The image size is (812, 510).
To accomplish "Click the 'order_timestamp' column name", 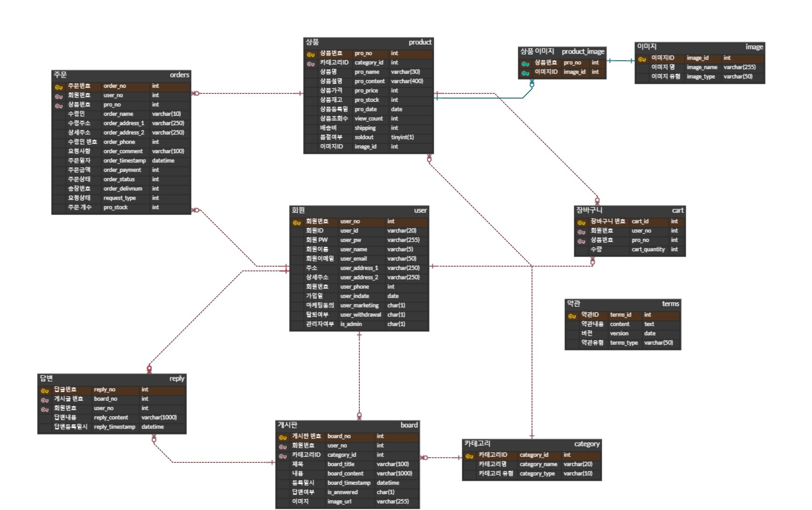I will [x=125, y=161].
